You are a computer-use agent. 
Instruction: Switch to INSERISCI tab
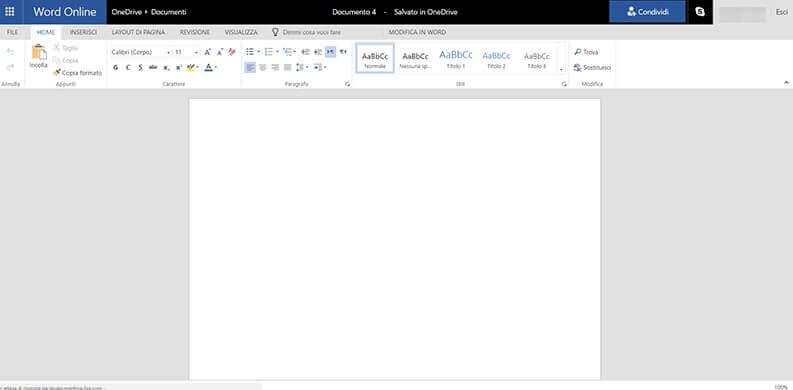point(83,32)
